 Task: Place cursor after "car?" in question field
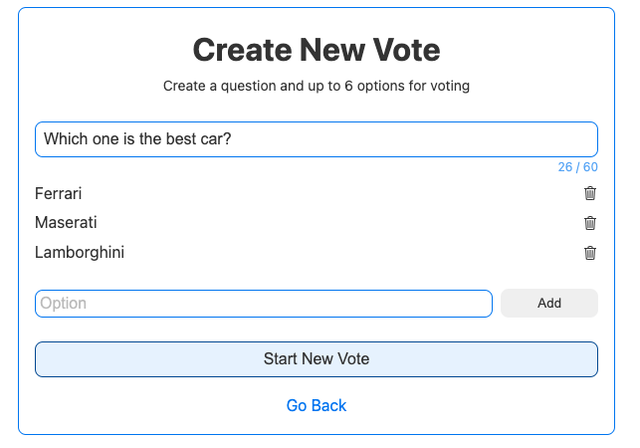pos(233,139)
